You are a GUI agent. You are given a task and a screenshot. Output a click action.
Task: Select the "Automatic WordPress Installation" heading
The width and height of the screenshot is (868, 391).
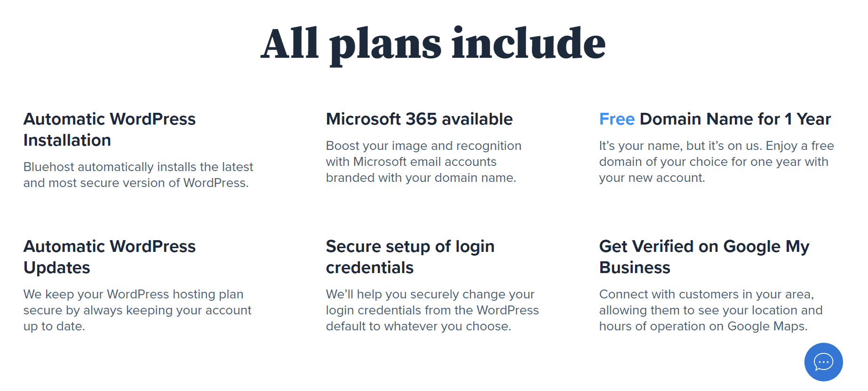[x=110, y=129]
